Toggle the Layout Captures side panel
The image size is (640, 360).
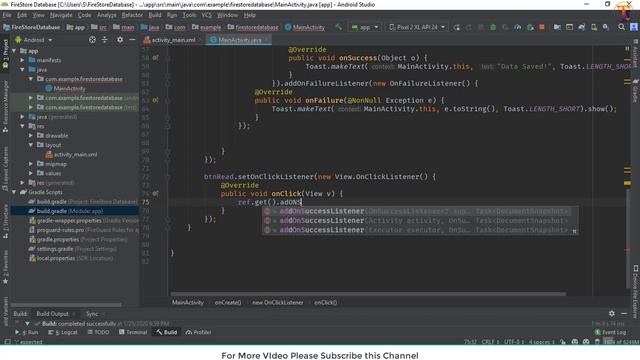click(5, 169)
